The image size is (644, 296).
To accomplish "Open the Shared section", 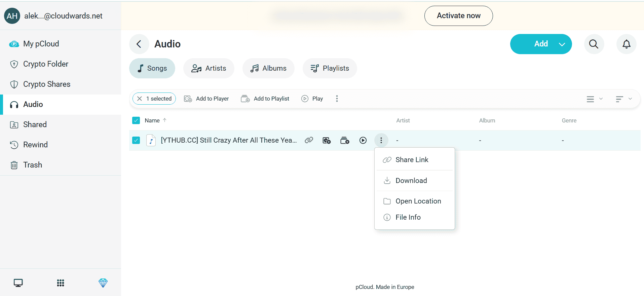I will coord(61,124).
